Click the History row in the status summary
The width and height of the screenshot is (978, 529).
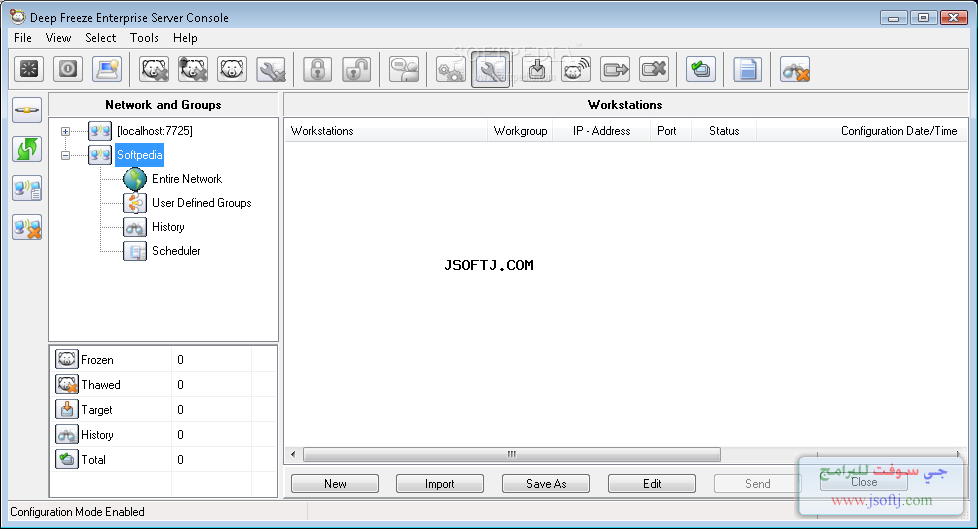[163, 434]
